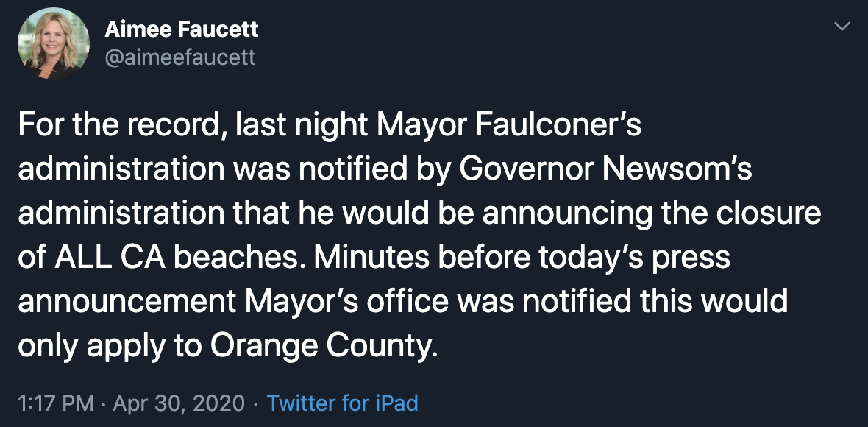868x427 pixels.
Task: Click the display name Aimee Faucett
Action: (182, 29)
